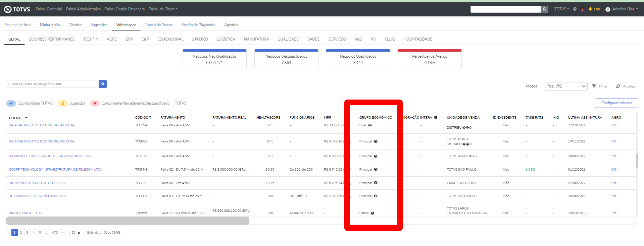Click the 0% AGRO link for 3A MANGUEIRAS row

pos(614,156)
